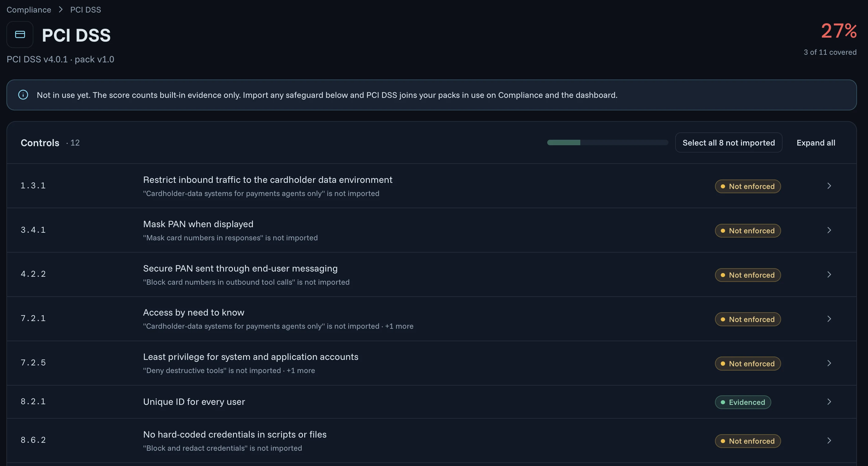Click "Block card numbers in outbound tool calls" note

(246, 282)
